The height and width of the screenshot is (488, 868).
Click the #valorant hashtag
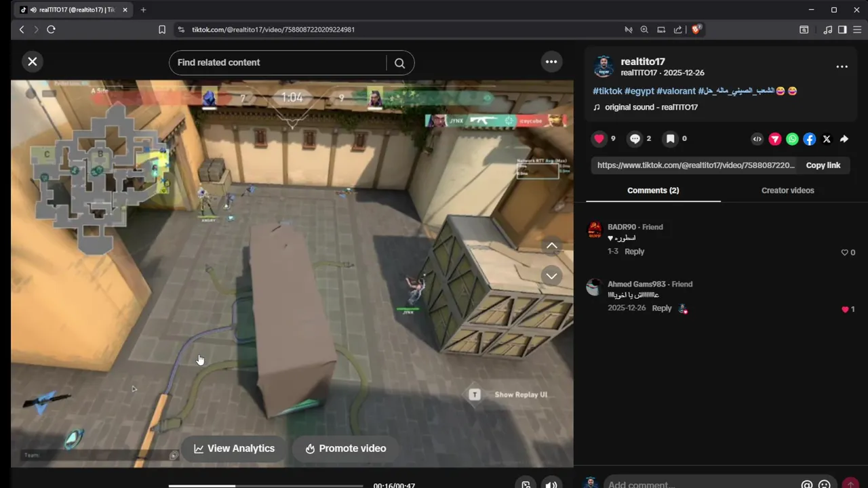click(x=676, y=91)
